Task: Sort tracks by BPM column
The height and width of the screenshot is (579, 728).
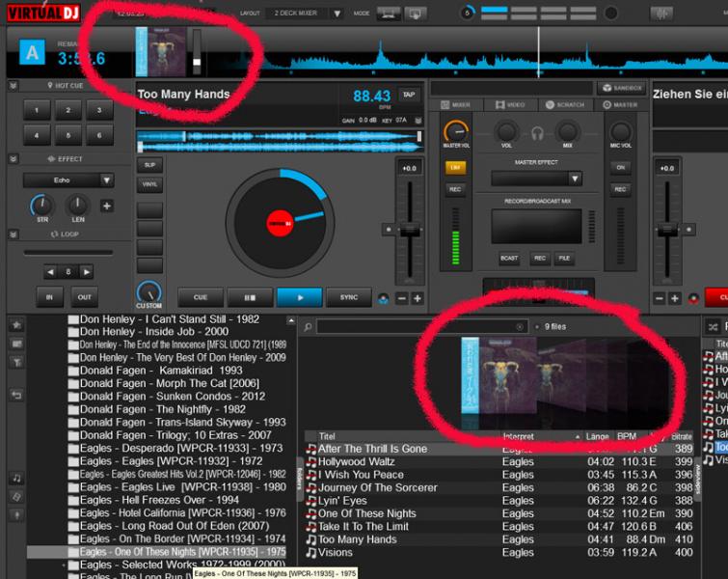Action: click(627, 436)
